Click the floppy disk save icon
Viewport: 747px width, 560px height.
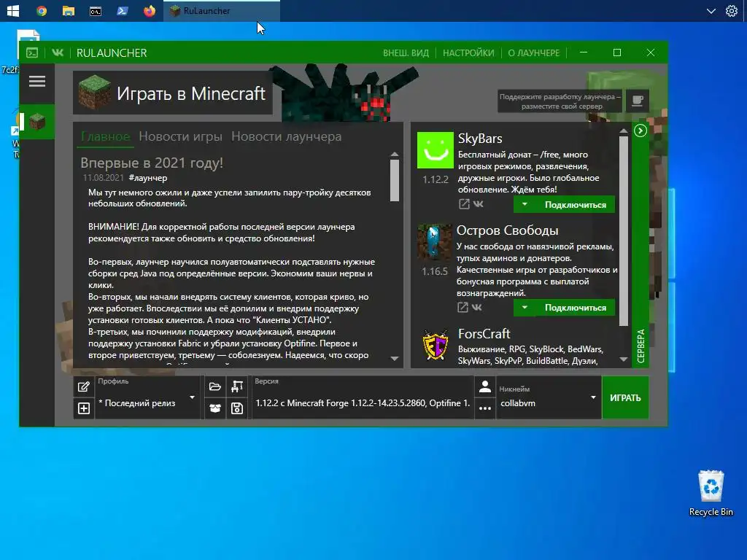[x=237, y=408]
